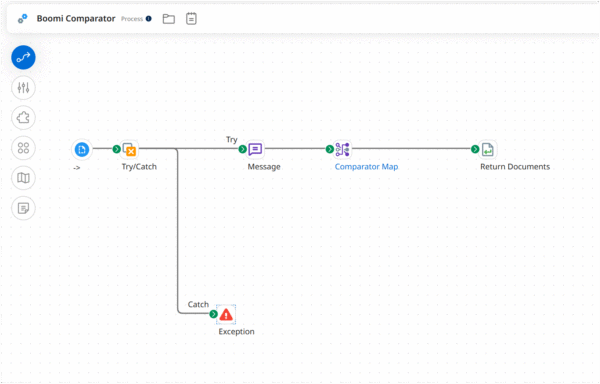Click the Boomi process gears icon
This screenshot has height=384, width=600.
[23, 18]
